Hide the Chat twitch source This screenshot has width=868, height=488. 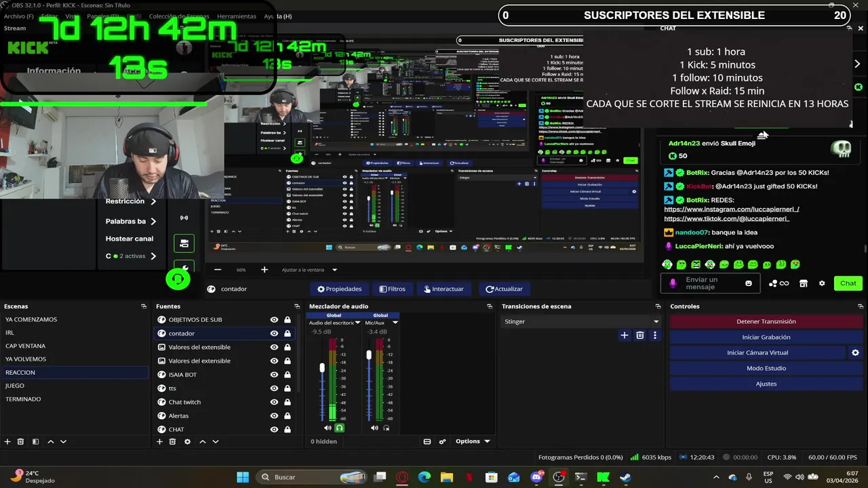[274, 402]
